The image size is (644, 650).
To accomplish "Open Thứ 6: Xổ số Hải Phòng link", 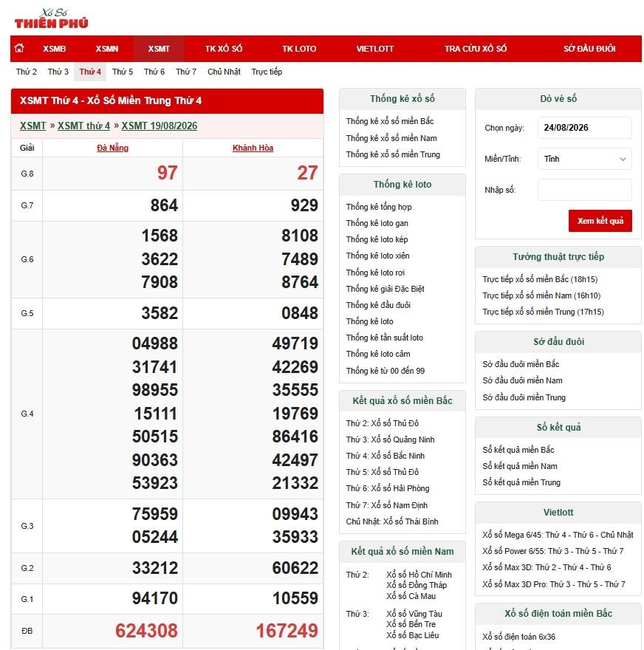I will [x=388, y=488].
